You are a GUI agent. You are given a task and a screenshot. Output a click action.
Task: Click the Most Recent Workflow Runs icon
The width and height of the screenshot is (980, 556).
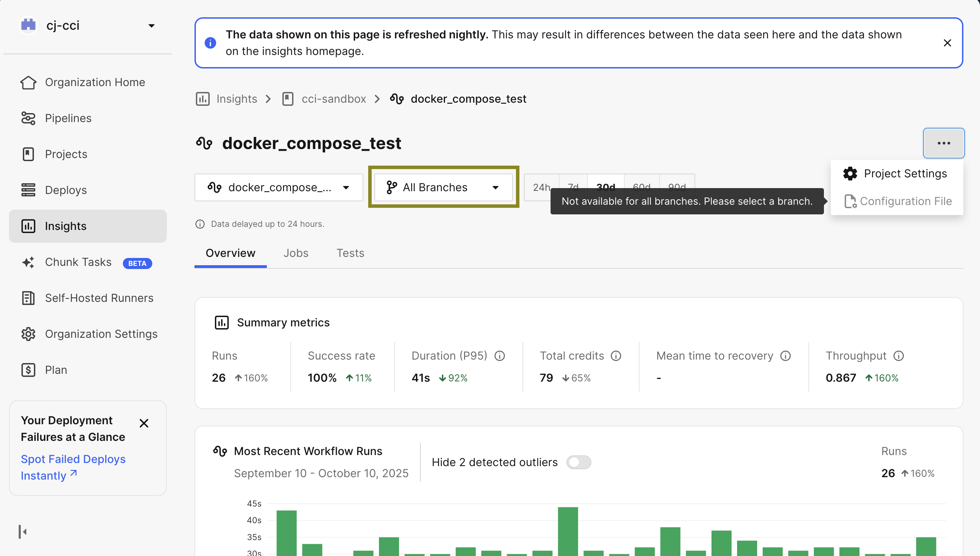[220, 451]
